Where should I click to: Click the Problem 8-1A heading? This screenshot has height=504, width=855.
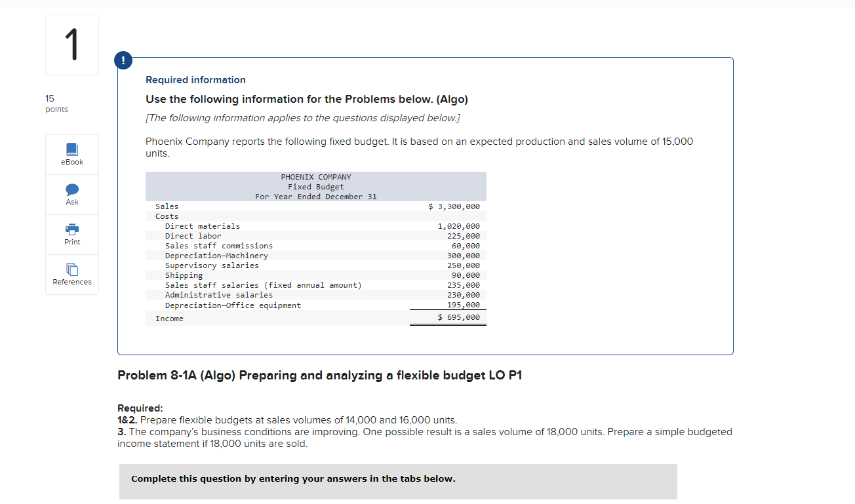tap(320, 376)
